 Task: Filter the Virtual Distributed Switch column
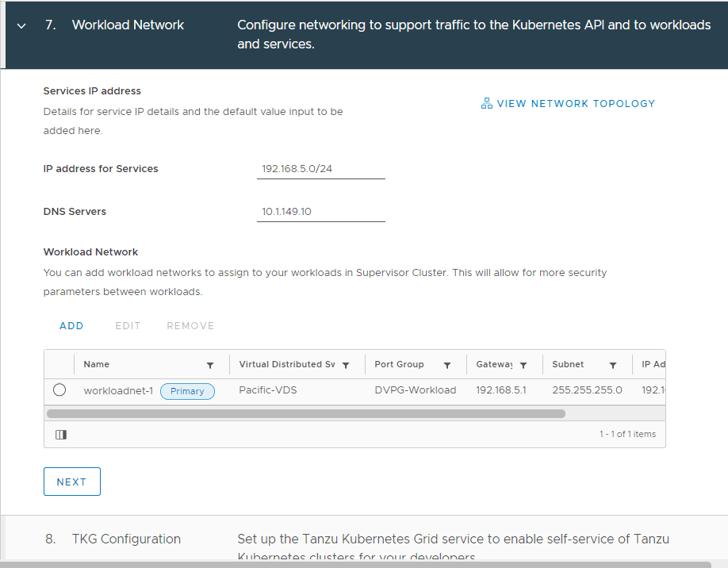346,364
